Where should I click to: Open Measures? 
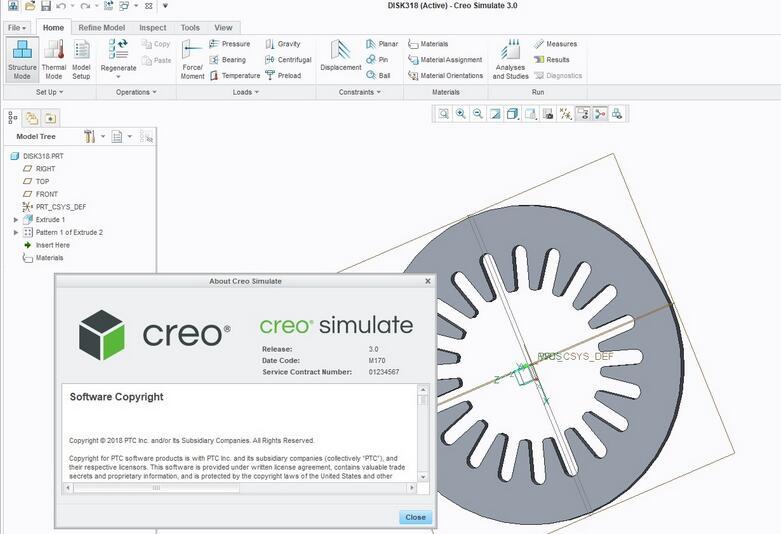555,44
